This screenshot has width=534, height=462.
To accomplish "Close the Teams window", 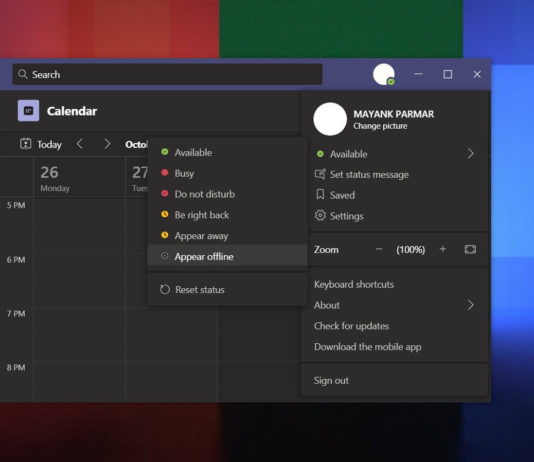I will pos(477,74).
